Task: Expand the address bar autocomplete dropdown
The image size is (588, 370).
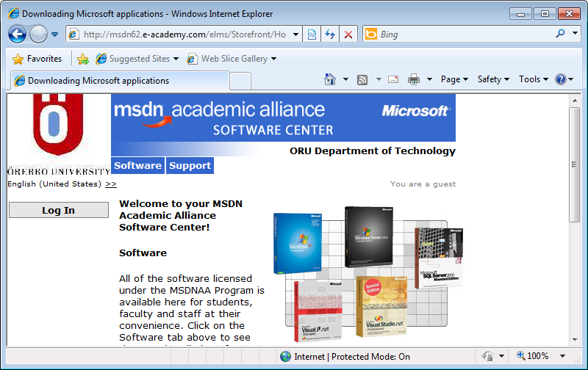Action: 296,35
